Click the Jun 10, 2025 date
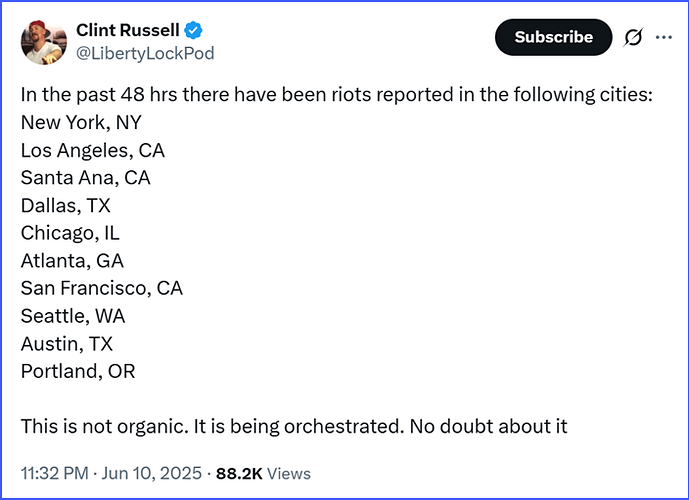This screenshot has height=500, width=689. click(152, 473)
